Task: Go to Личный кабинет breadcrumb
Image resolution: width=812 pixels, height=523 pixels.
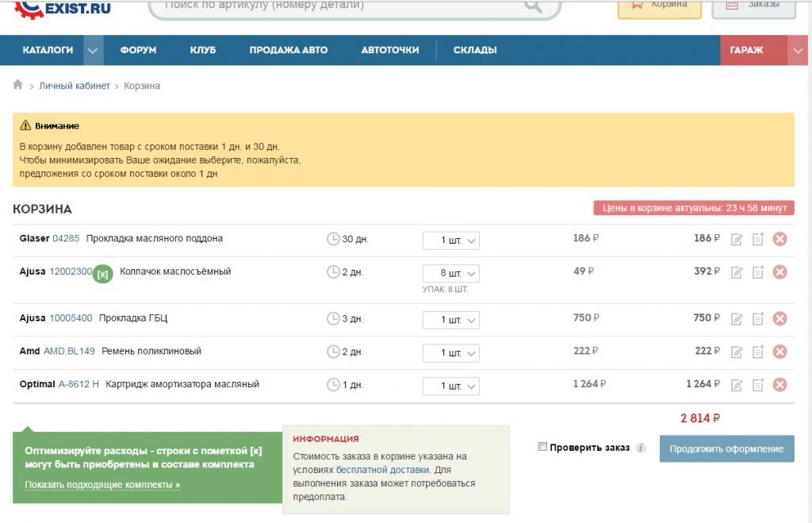Action: pos(75,86)
